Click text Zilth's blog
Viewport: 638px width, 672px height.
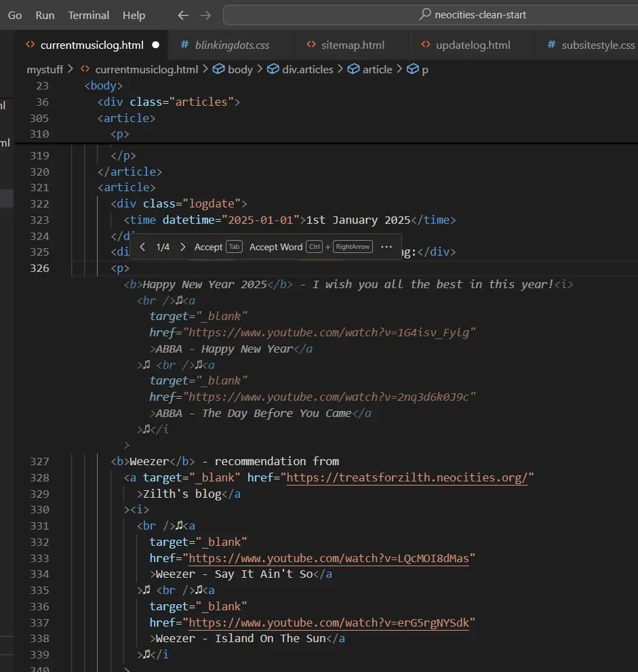pyautogui.click(x=182, y=494)
